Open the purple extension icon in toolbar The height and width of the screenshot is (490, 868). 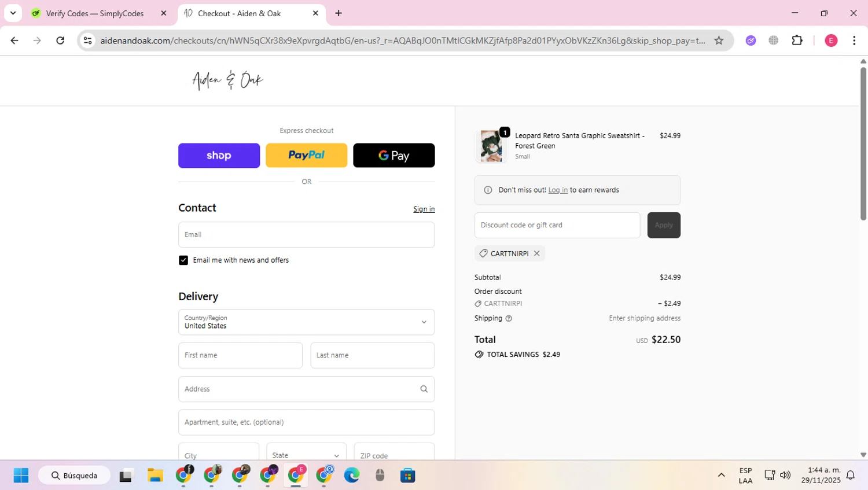[751, 40]
